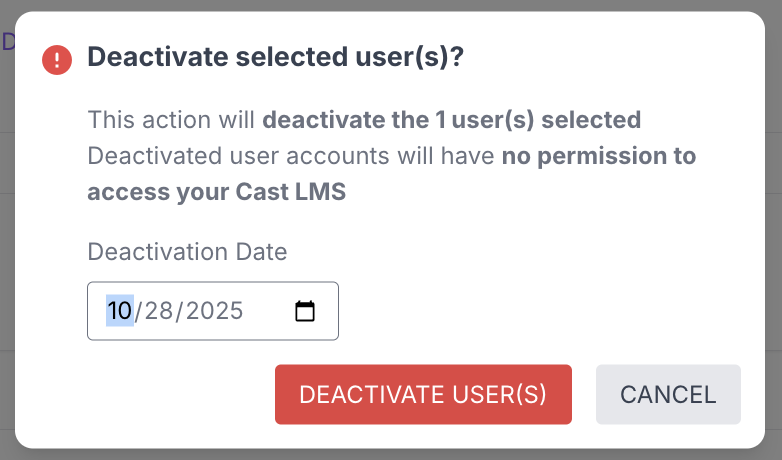Click the bold access your Cast LMS text
The width and height of the screenshot is (782, 460).
coord(216,192)
